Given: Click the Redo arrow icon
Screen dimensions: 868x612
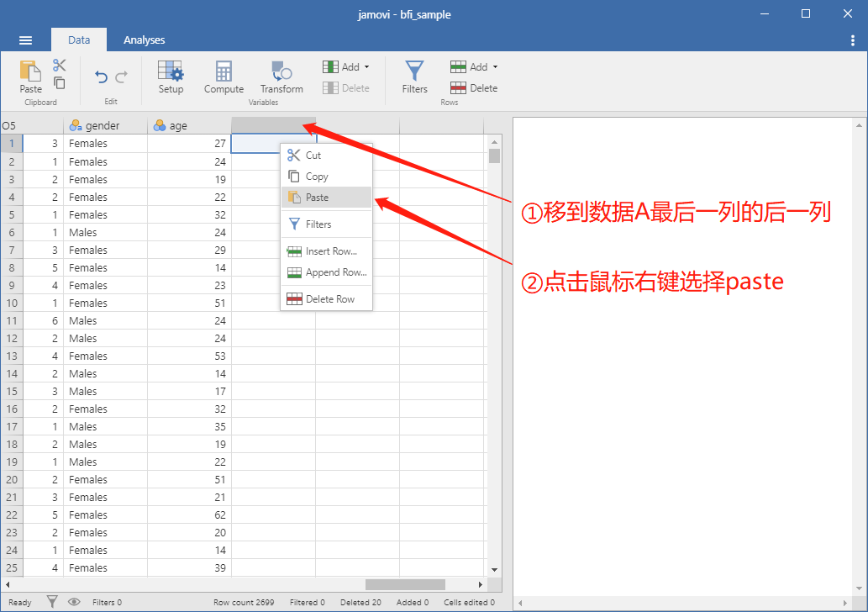Looking at the screenshot, I should (x=121, y=77).
